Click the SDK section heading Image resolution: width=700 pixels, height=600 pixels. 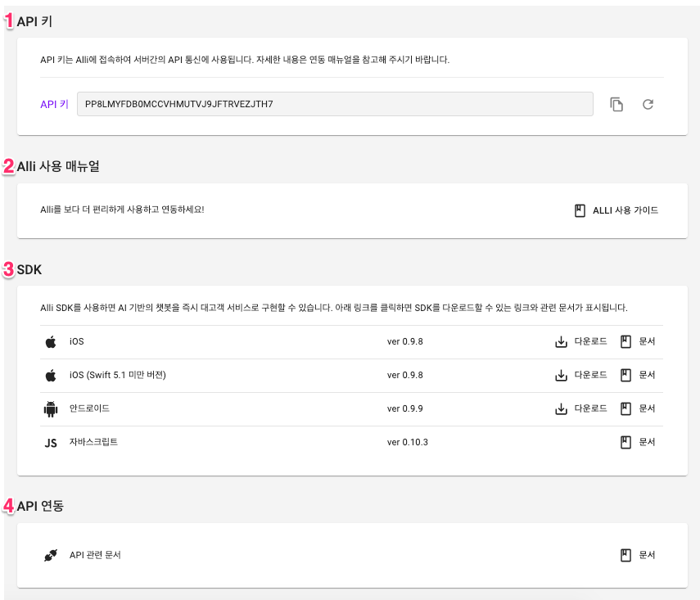tap(29, 269)
